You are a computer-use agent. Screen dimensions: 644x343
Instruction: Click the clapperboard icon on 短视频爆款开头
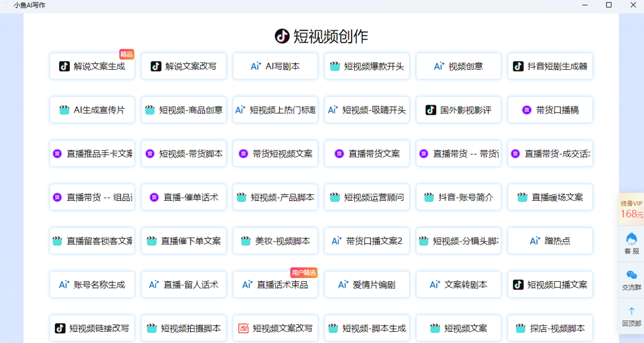(335, 67)
